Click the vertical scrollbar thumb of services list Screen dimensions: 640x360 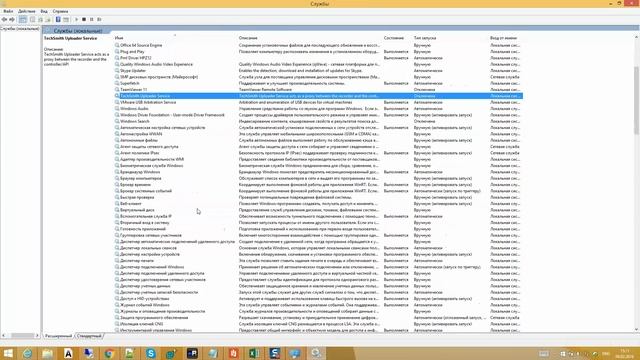tap(636, 100)
